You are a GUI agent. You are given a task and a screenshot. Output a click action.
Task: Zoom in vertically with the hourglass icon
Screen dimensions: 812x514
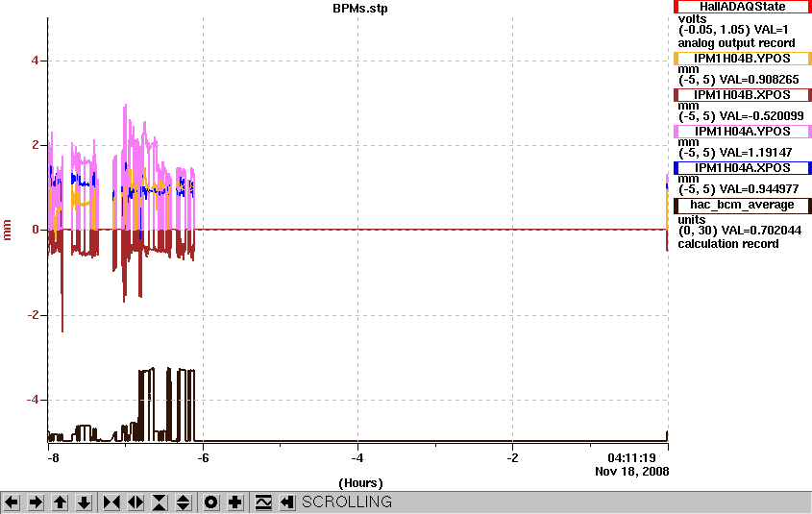160,502
